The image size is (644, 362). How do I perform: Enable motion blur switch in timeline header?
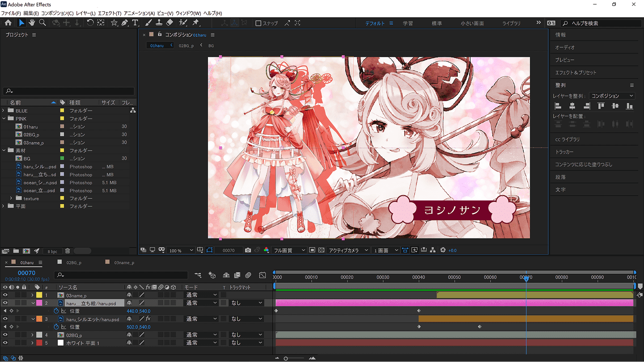[248, 275]
